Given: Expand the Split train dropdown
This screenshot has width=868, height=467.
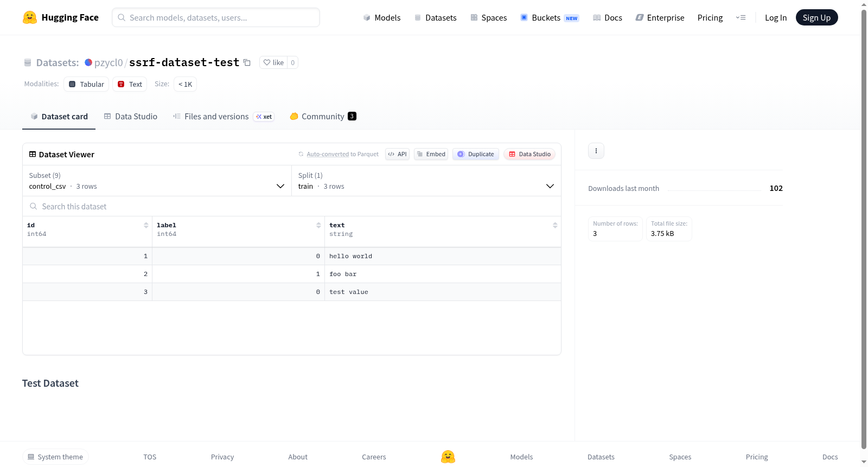Looking at the screenshot, I should (x=426, y=181).
